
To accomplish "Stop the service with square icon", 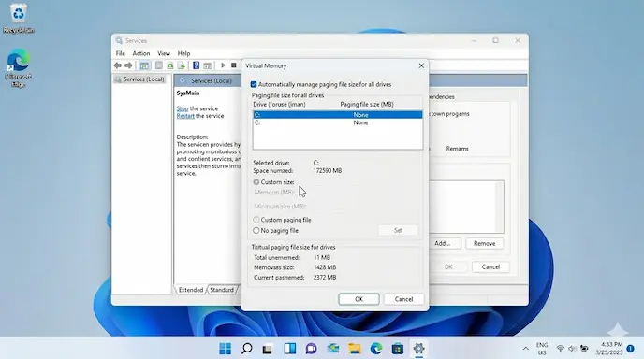I will tap(234, 65).
